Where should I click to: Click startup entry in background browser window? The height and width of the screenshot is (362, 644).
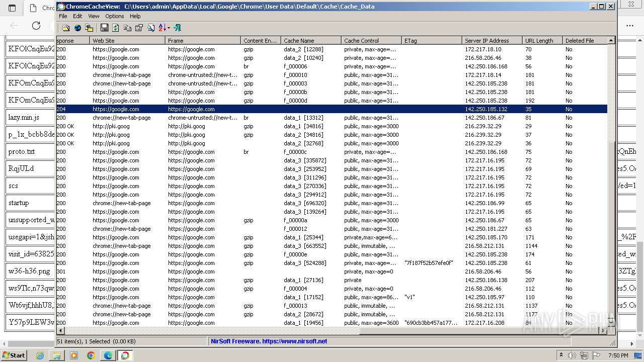pos(19,203)
